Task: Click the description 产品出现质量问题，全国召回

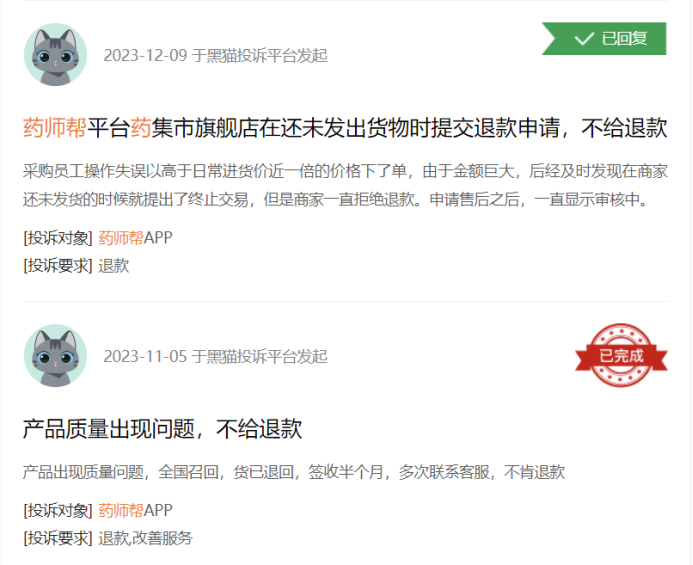Action: [294, 472]
